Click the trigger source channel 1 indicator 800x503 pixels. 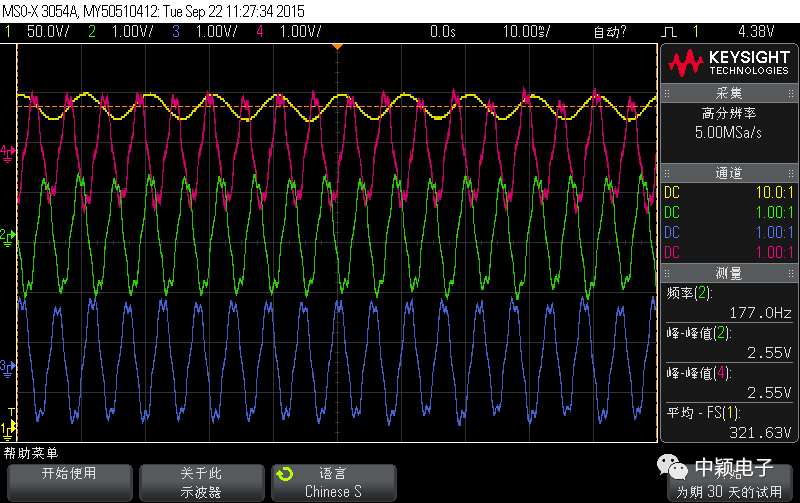tap(695, 32)
